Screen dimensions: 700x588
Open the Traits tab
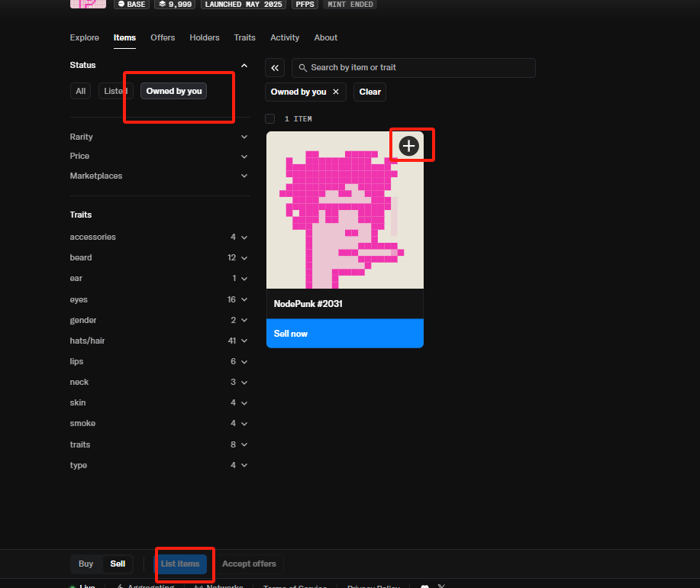pos(244,38)
